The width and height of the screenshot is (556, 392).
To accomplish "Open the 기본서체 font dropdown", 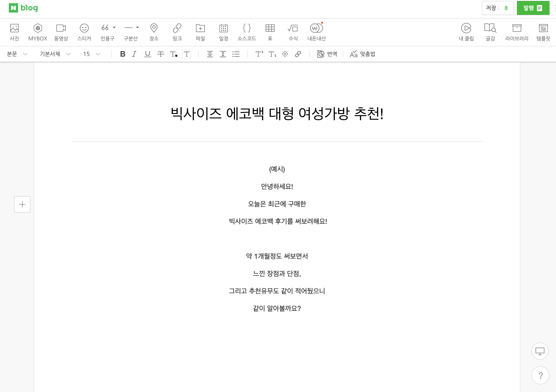I will coord(55,54).
